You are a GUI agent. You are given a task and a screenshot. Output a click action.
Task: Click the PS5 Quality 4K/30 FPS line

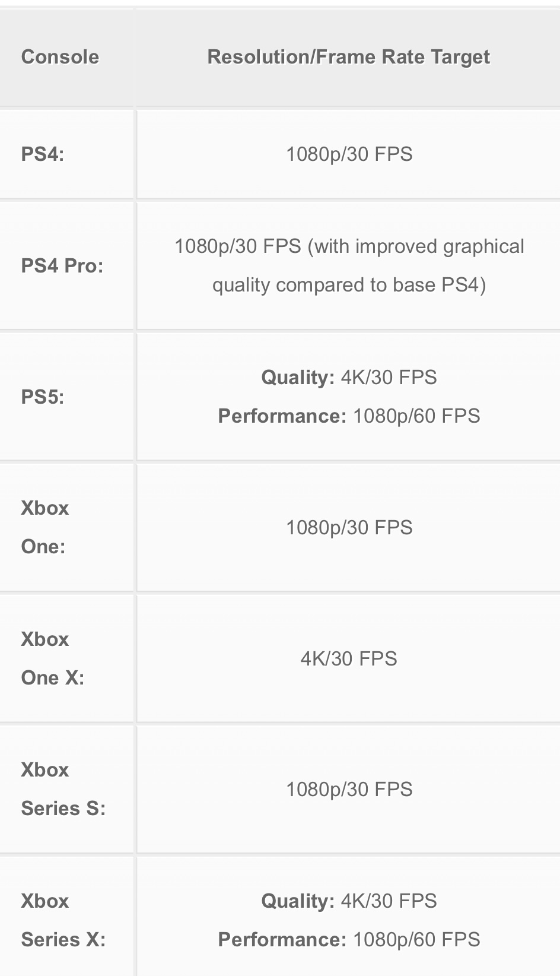pyautogui.click(x=349, y=378)
